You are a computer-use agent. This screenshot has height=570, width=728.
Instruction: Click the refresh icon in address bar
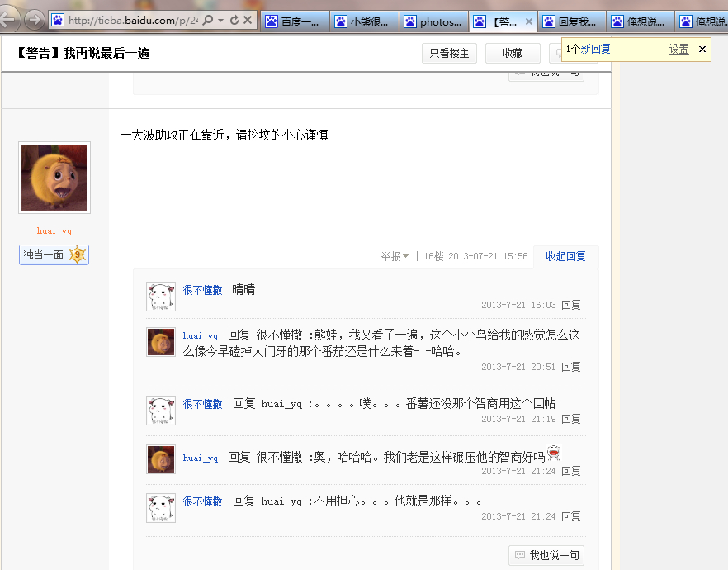point(234,20)
